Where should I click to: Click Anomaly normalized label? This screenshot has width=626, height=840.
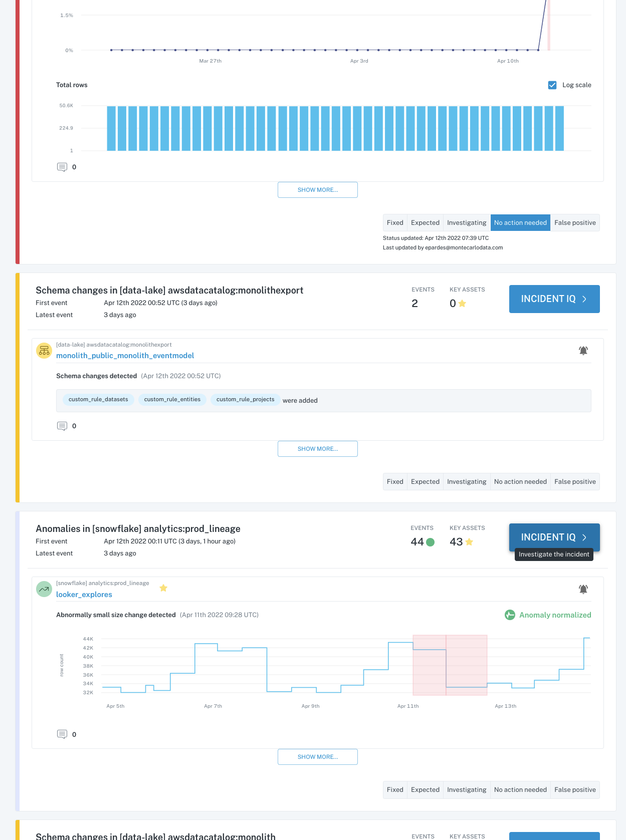(x=555, y=615)
